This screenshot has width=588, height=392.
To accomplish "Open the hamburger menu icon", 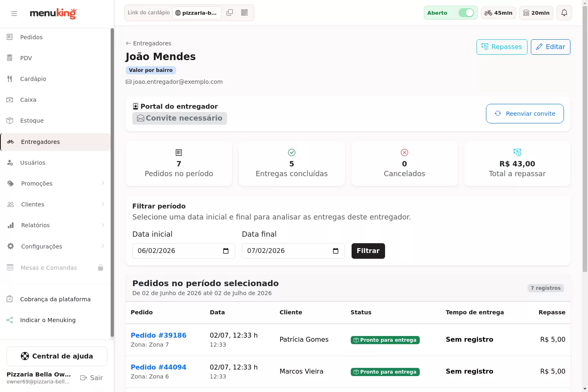I will (x=14, y=13).
